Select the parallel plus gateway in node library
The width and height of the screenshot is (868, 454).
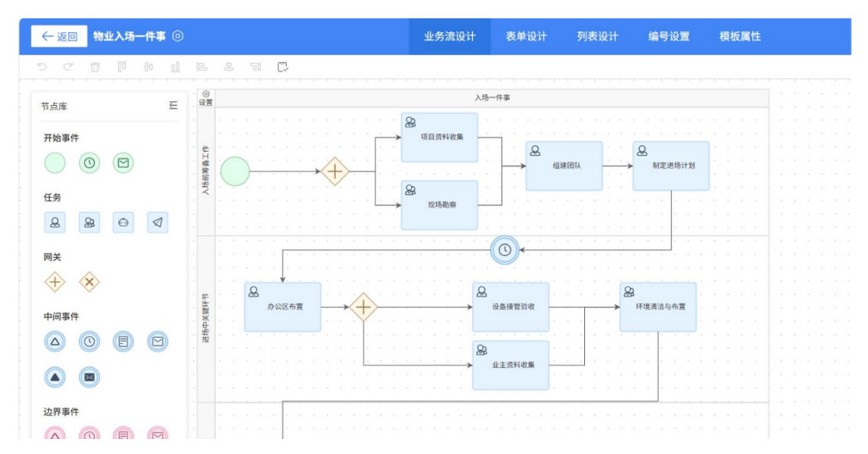pyautogui.click(x=55, y=283)
